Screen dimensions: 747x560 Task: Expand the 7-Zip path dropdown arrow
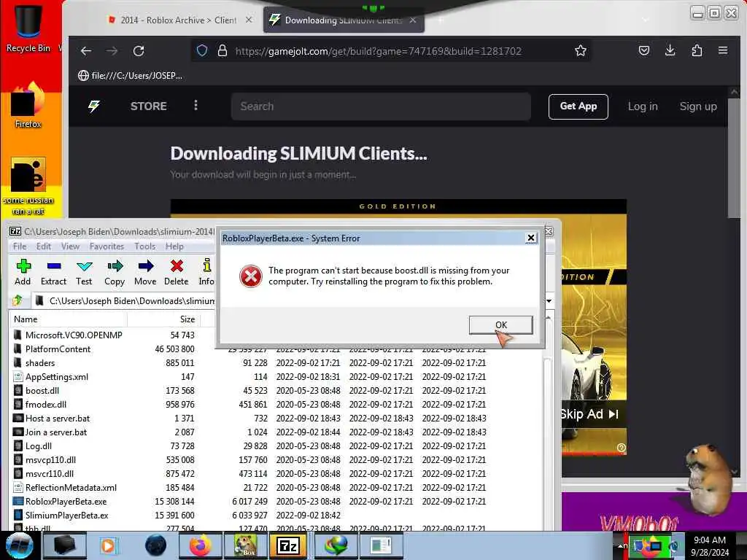tap(549, 300)
